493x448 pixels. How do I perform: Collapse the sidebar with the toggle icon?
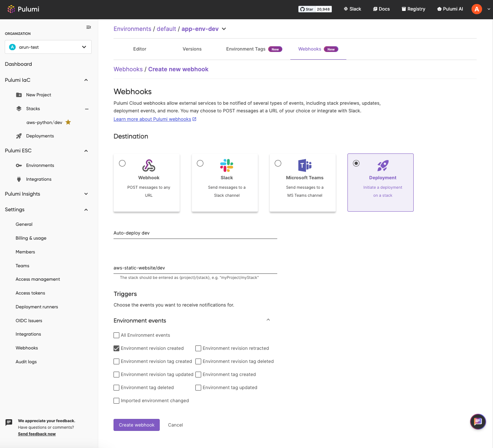pyautogui.click(x=88, y=27)
